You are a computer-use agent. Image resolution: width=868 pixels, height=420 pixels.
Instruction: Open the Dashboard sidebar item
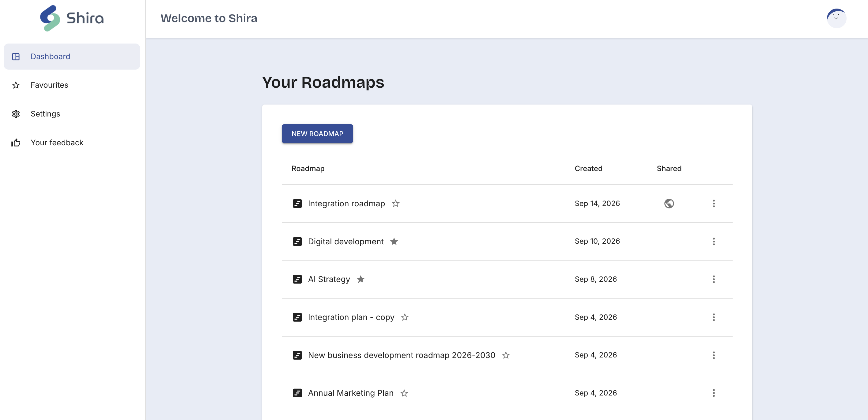72,56
